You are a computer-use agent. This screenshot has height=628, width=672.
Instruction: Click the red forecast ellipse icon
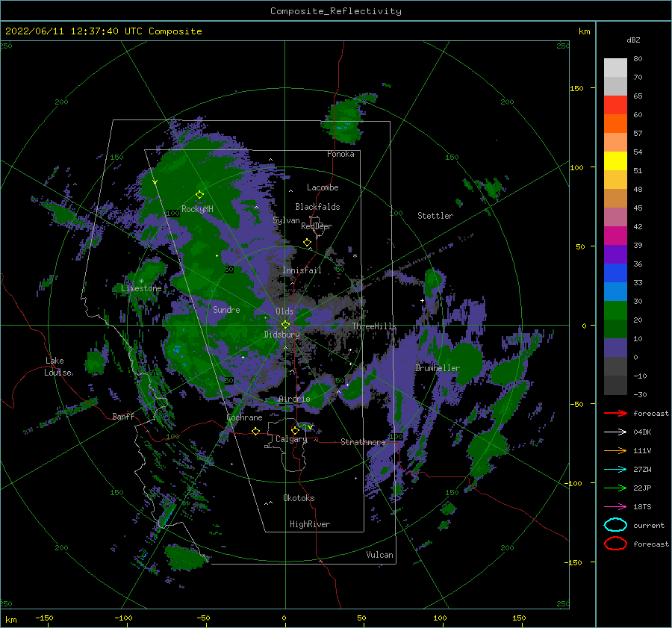615,544
